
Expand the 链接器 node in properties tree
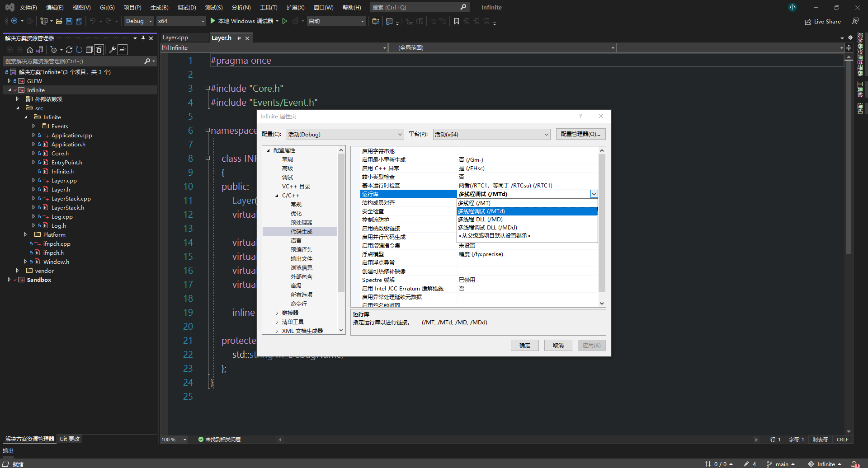(x=277, y=313)
